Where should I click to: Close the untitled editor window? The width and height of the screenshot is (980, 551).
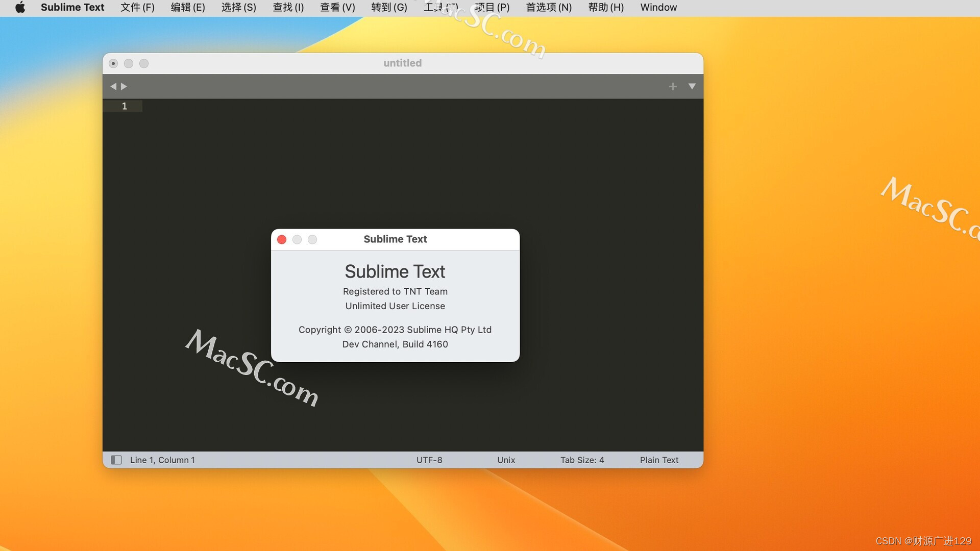(x=113, y=63)
